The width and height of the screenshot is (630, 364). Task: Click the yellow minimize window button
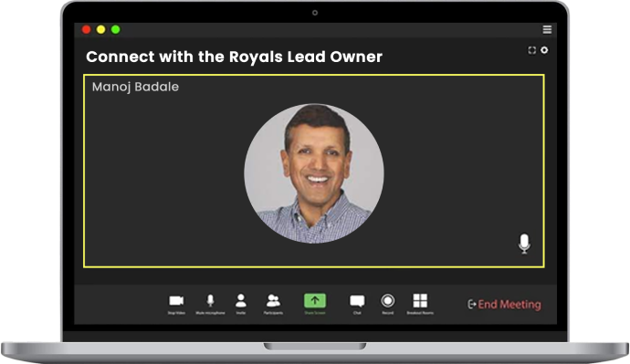tap(100, 30)
